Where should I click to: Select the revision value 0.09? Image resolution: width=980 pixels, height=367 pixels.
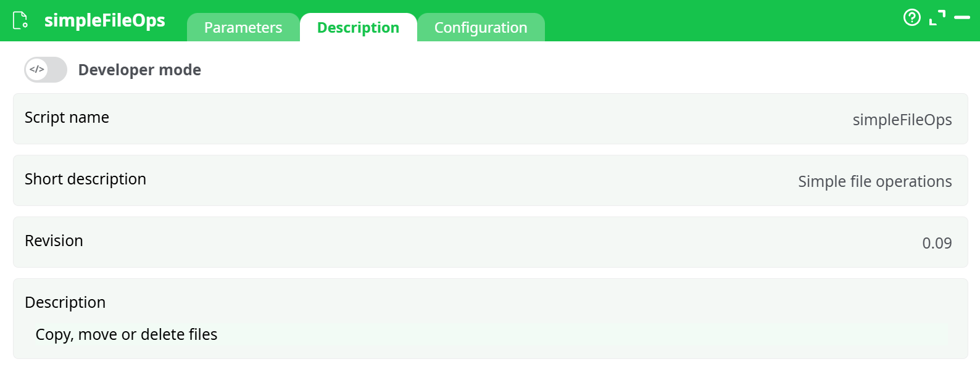point(937,243)
